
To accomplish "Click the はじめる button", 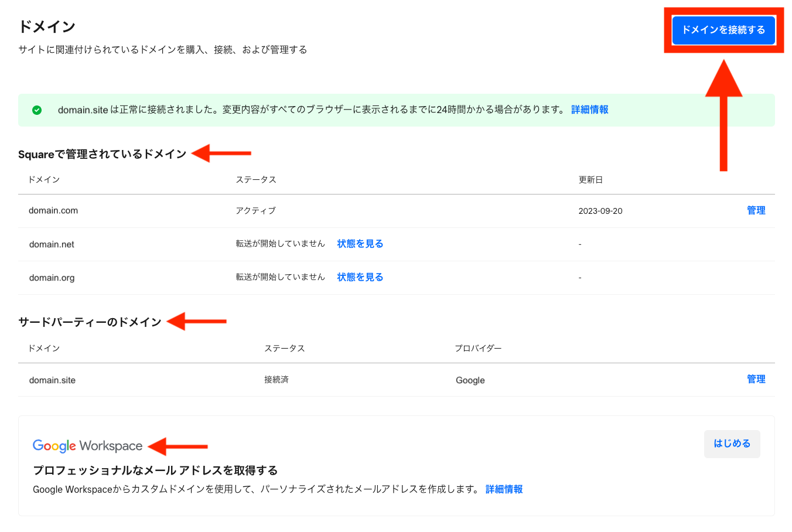I will tap(732, 444).
